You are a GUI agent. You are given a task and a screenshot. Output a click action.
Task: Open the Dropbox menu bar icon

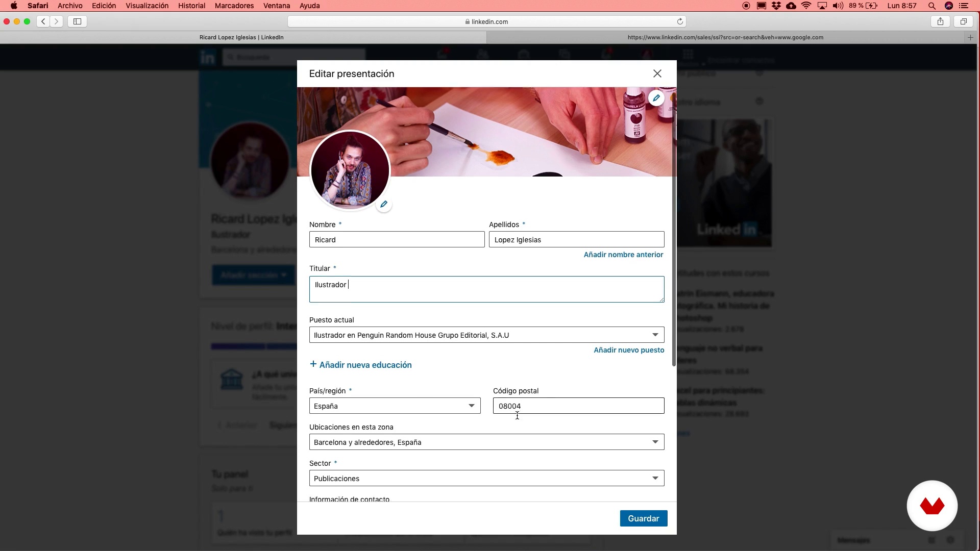click(776, 6)
